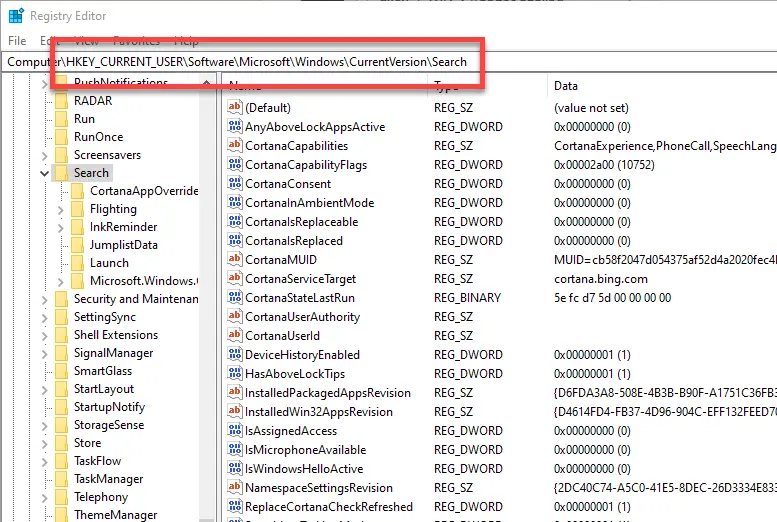Select the CortanaIsReplaceable DWORD icon
The height and width of the screenshot is (522, 777).
(x=234, y=221)
